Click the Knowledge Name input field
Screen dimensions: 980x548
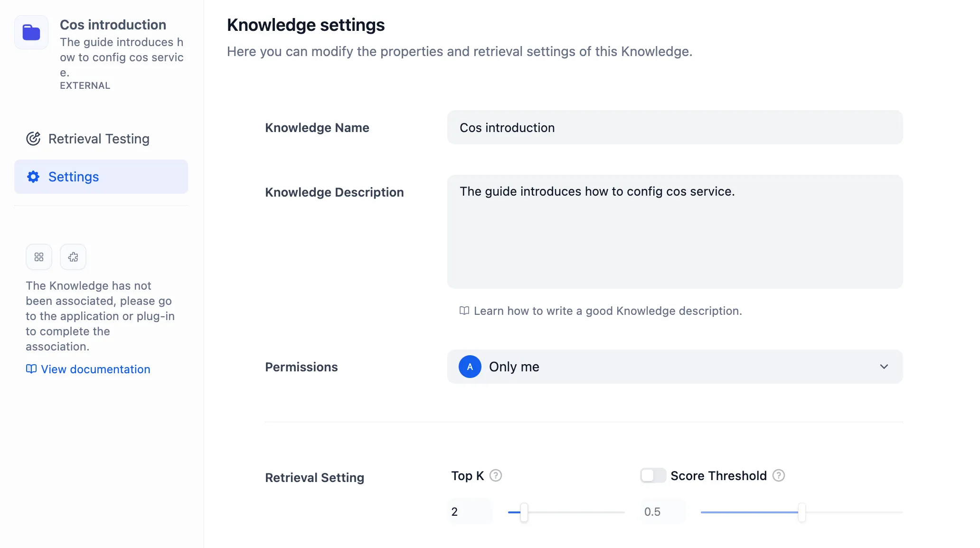(x=674, y=127)
